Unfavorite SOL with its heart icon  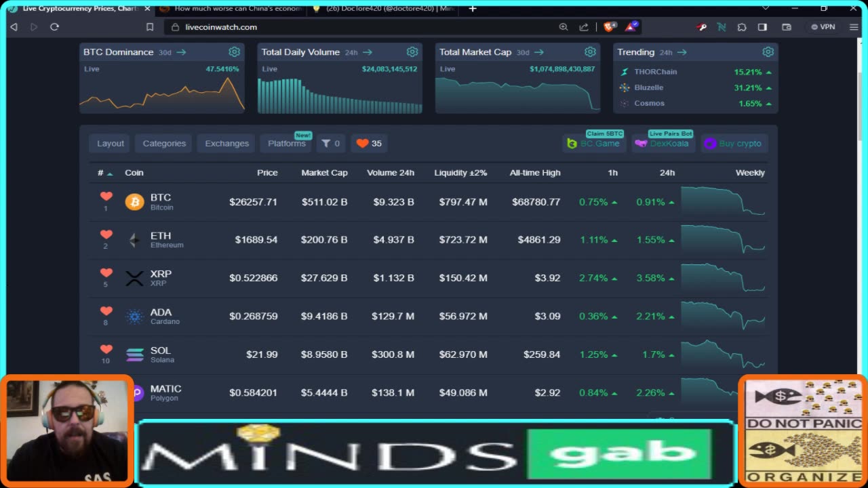point(106,349)
